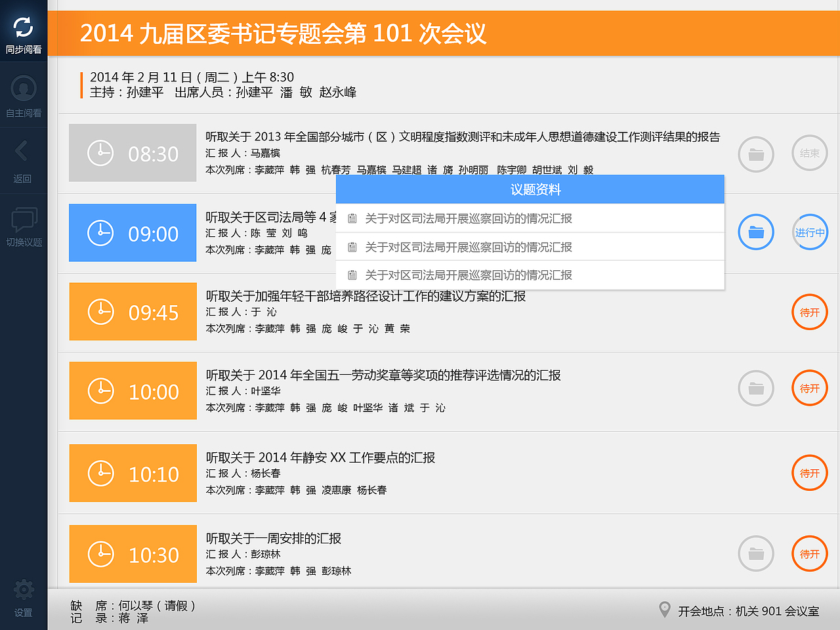Image resolution: width=840 pixels, height=630 pixels.
Task: Click the clock icon in the 10:30 time block
Action: pyautogui.click(x=100, y=553)
